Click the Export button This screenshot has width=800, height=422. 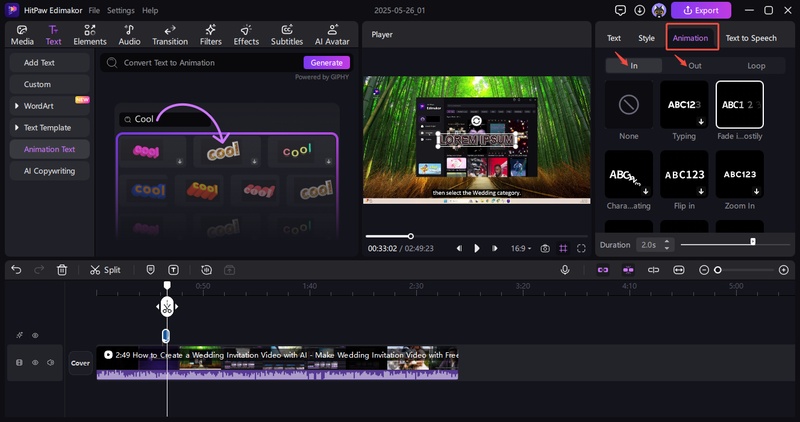pos(701,10)
